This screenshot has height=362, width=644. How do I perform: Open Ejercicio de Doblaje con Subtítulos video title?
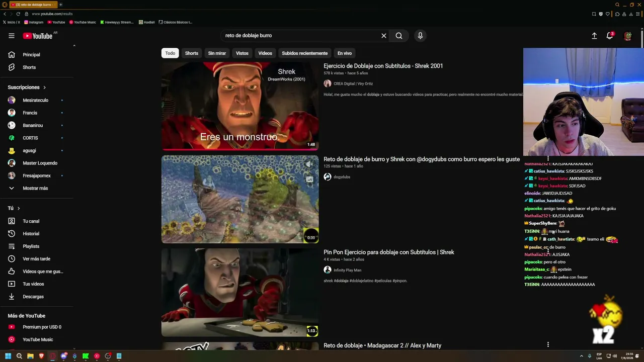coord(383,66)
